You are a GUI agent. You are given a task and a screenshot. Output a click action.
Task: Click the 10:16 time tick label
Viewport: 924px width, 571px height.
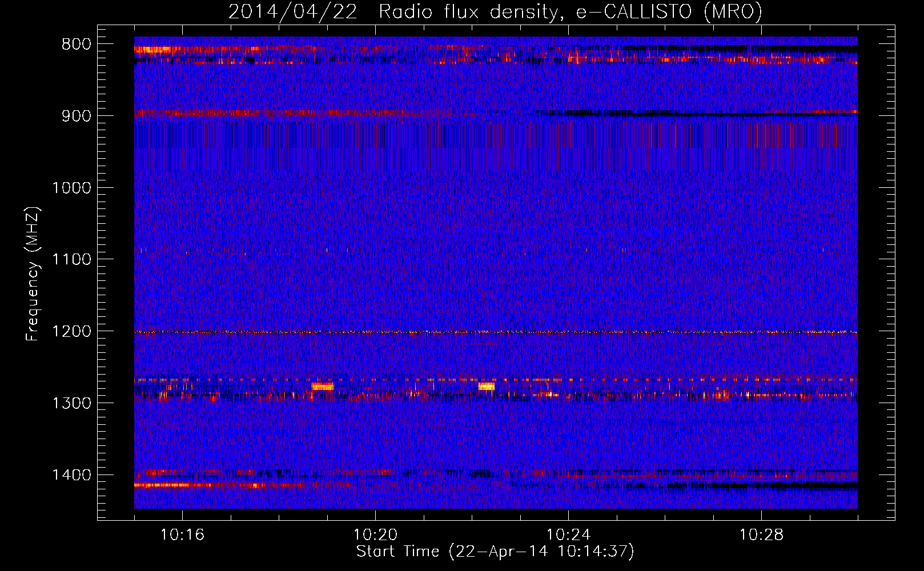[x=182, y=535]
